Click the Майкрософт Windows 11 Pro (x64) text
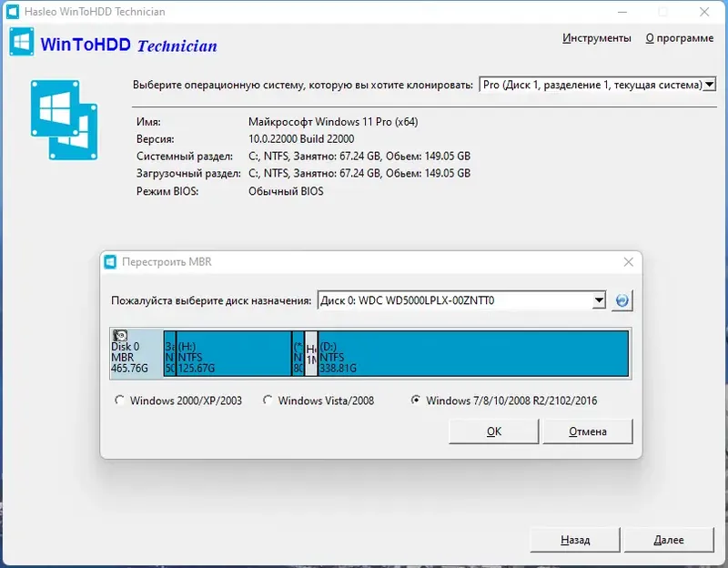The image size is (728, 568). [x=333, y=122]
